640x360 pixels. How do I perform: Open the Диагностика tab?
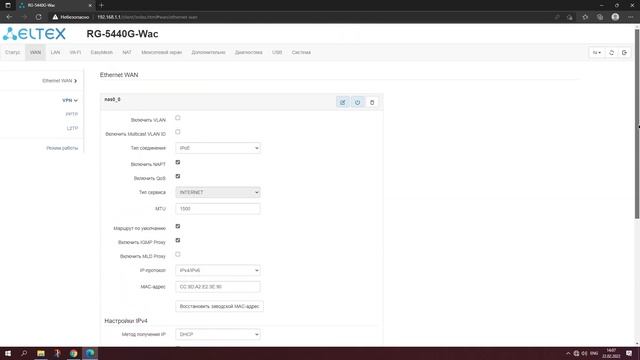249,52
